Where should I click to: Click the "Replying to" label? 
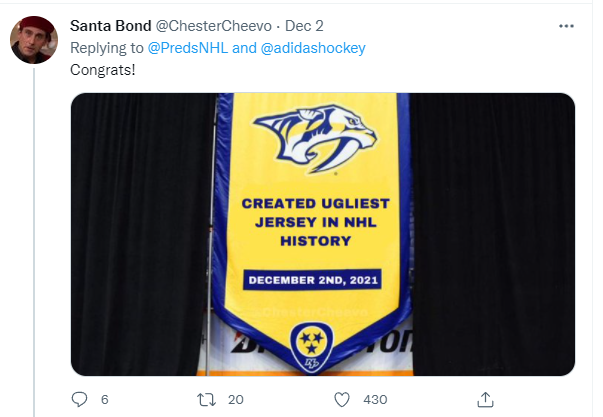point(109,47)
